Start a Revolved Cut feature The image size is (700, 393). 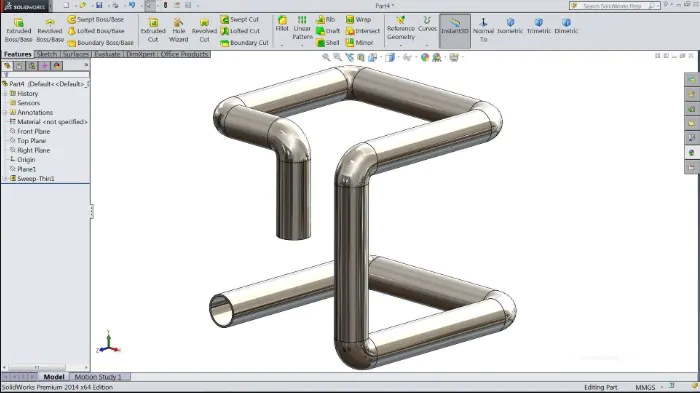pyautogui.click(x=204, y=30)
